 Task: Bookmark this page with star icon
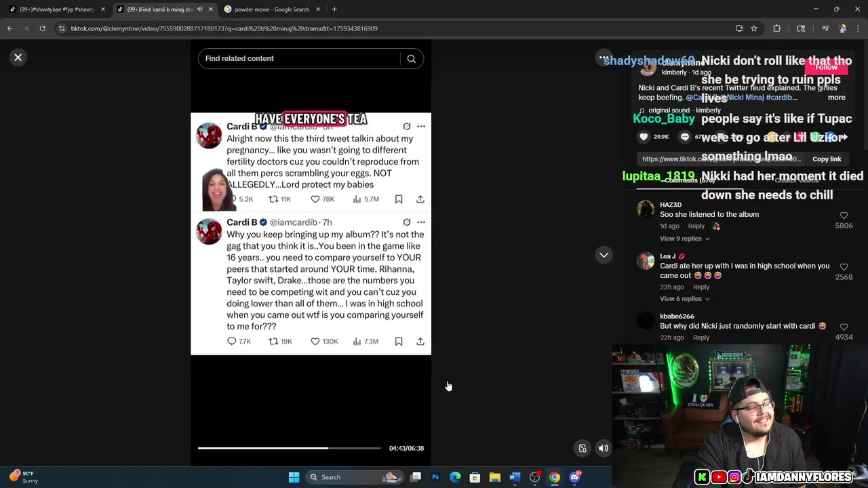(x=753, y=28)
